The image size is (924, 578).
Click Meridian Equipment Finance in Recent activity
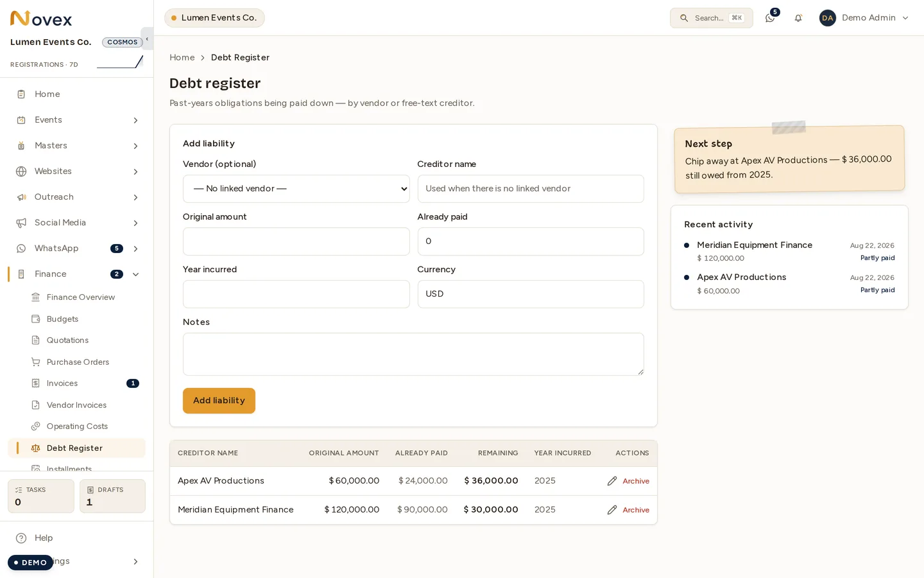tap(755, 245)
